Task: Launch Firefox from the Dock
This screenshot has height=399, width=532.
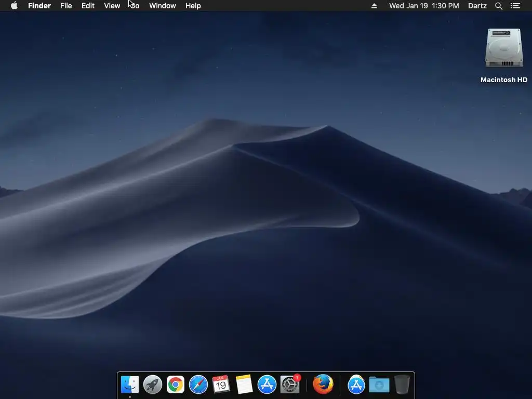Action: (x=323, y=384)
